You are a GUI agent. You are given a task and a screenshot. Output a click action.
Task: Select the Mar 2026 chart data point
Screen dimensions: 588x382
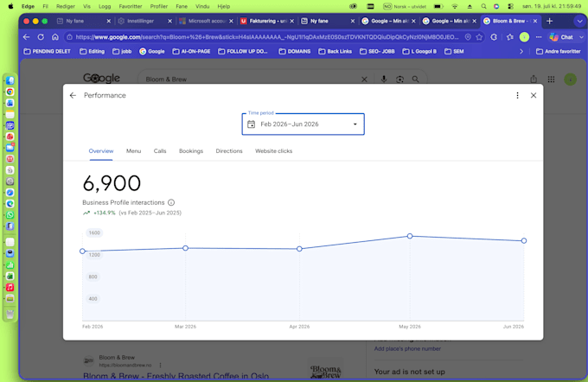pyautogui.click(x=185, y=248)
